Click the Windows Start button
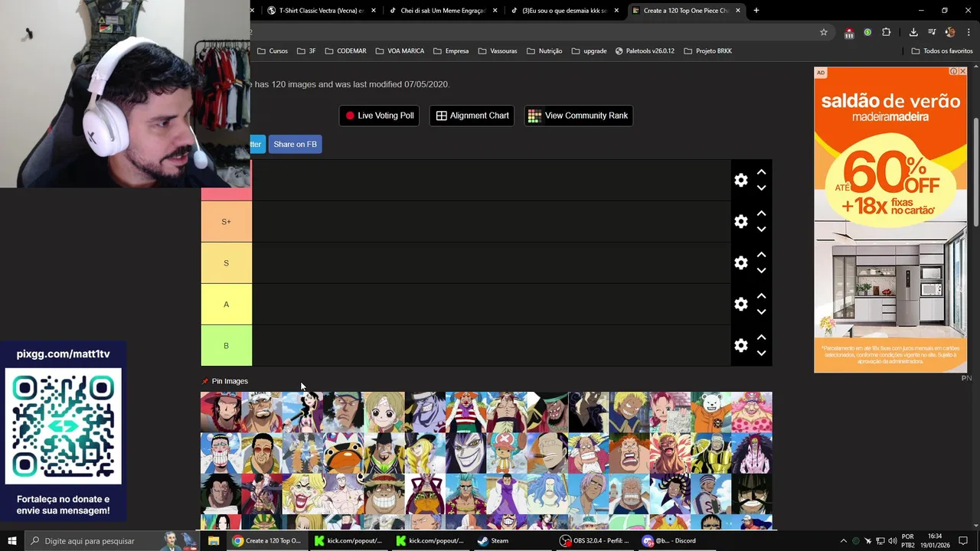The height and width of the screenshot is (551, 980). point(11,540)
